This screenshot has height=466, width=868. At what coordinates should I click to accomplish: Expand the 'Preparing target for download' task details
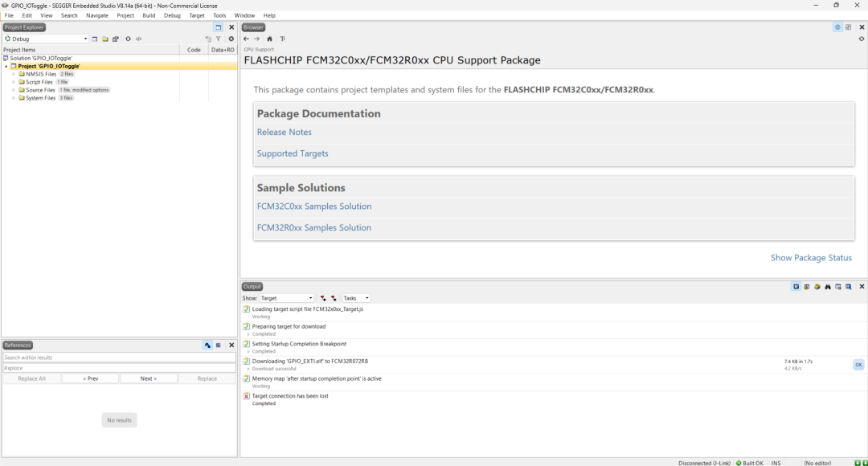pos(248,334)
